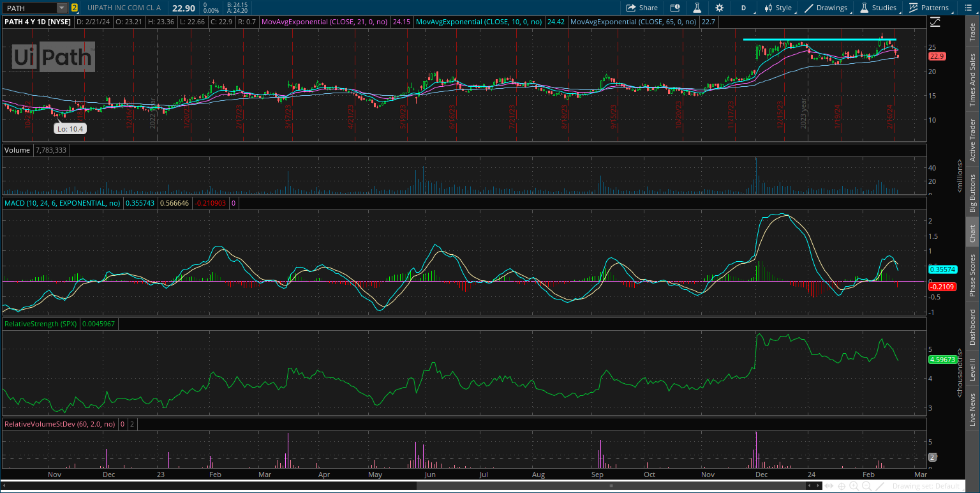
Task: Click the news/alert calendar icon
Action: pyautogui.click(x=675, y=8)
